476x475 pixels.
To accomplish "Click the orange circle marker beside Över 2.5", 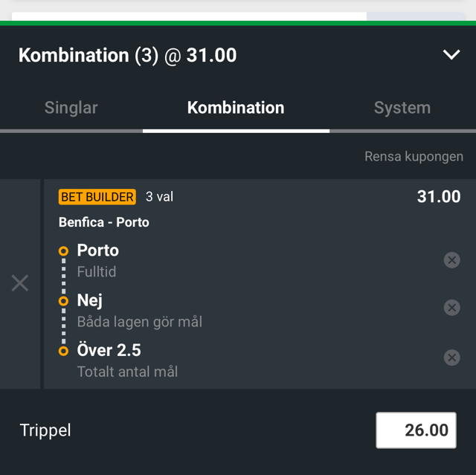I will click(x=63, y=351).
